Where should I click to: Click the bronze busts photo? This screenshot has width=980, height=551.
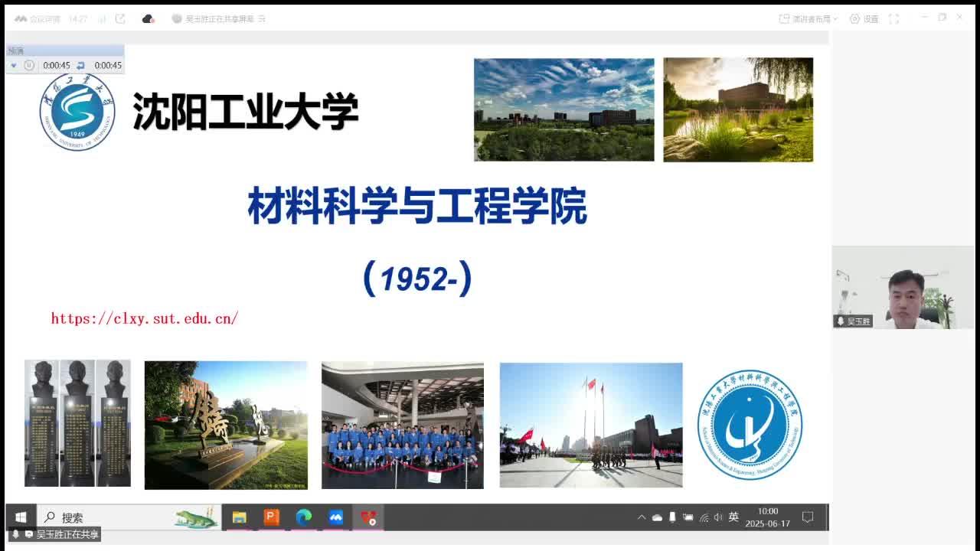tap(77, 423)
